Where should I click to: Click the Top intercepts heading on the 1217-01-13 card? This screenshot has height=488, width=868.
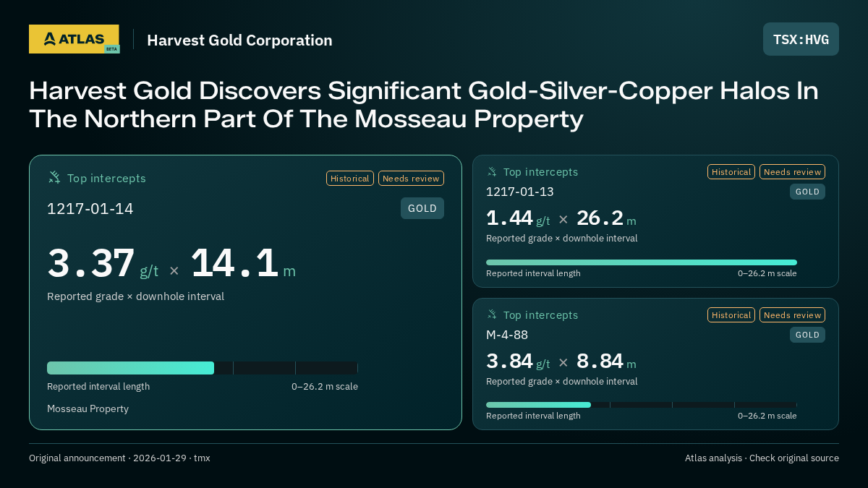[x=540, y=172]
